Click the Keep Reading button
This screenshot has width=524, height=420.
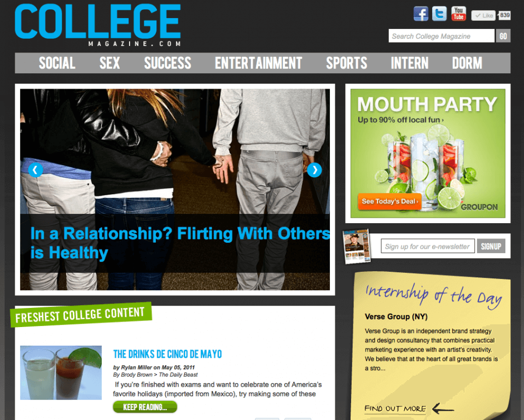[x=145, y=407]
